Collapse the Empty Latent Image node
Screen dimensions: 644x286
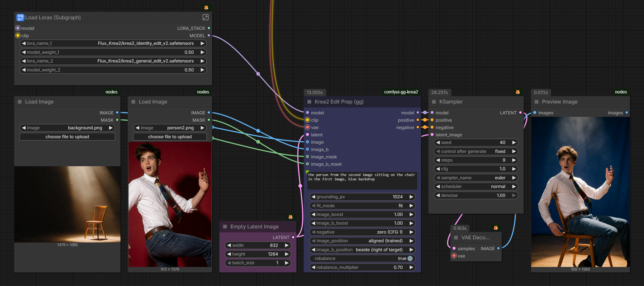[225, 227]
